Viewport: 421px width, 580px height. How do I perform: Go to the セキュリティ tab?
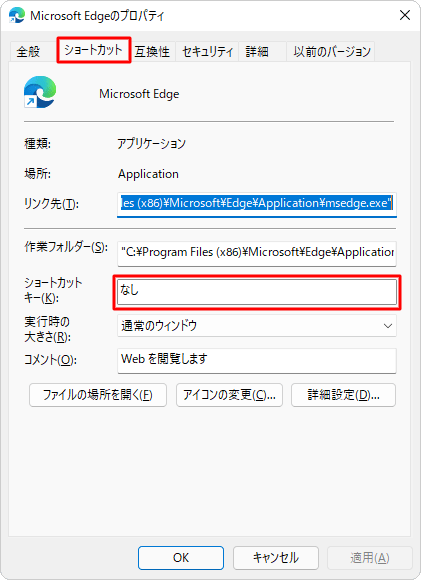pos(208,51)
